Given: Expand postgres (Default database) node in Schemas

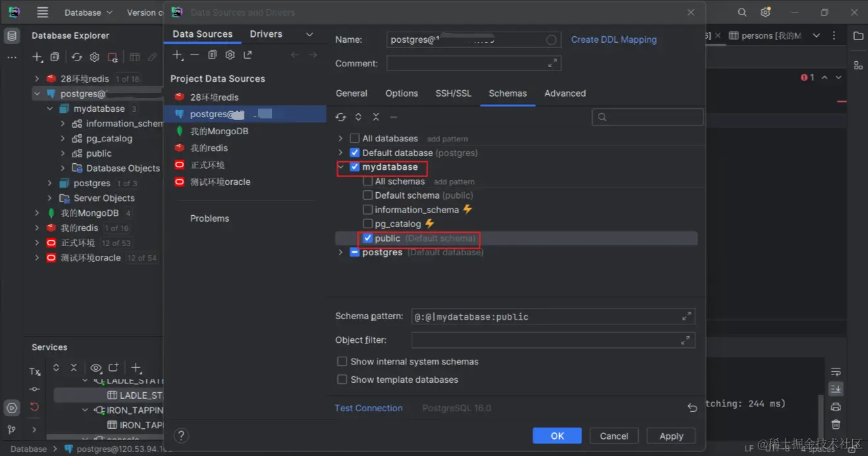Looking at the screenshot, I should coord(340,253).
